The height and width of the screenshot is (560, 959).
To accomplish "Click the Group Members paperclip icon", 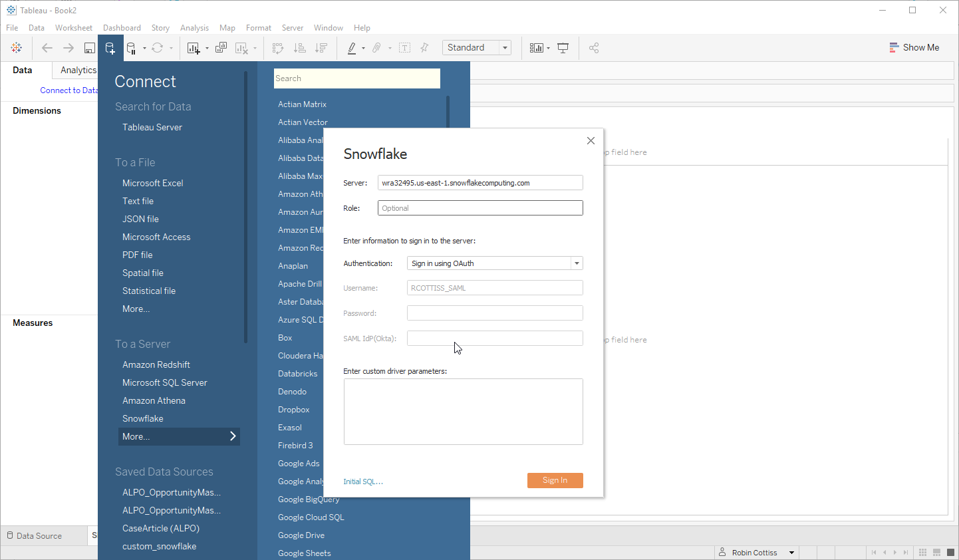I will tap(376, 48).
